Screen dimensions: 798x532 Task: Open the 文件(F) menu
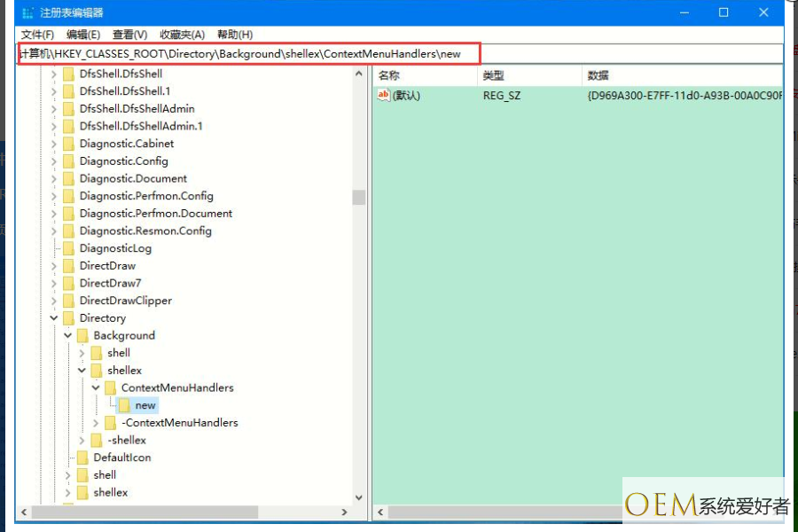[x=37, y=35]
